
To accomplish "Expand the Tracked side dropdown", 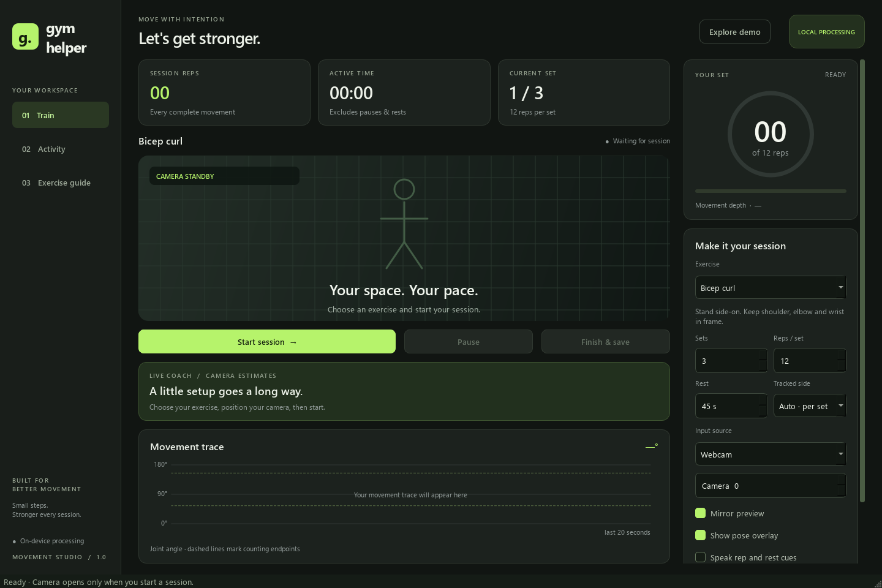I will click(x=810, y=406).
